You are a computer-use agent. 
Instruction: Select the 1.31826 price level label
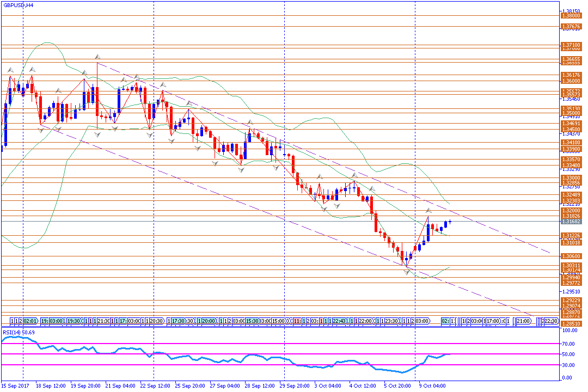tap(571, 216)
